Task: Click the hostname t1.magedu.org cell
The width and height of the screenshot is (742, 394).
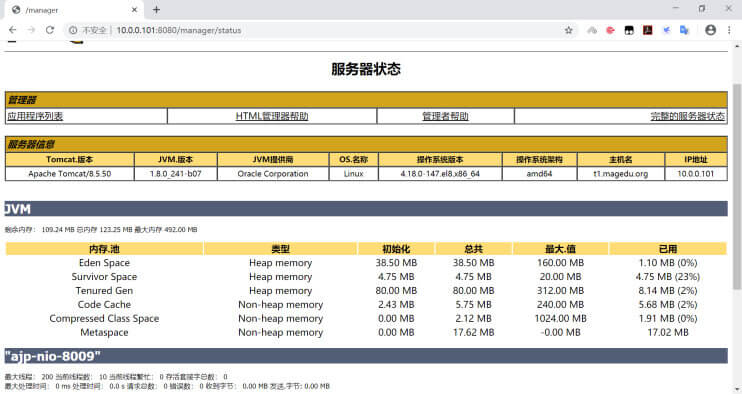Action: coord(621,174)
